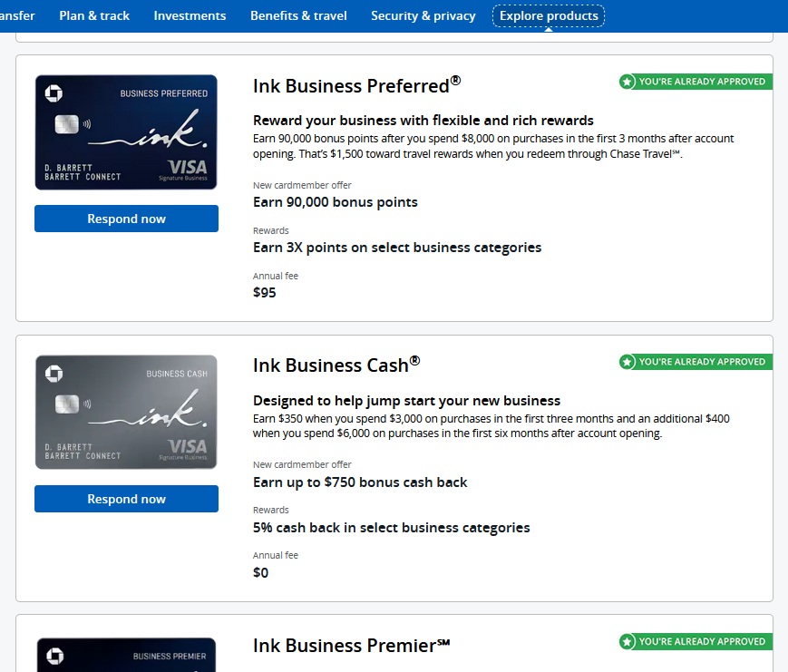Open the Ink Business Preferred heading link

click(x=354, y=85)
